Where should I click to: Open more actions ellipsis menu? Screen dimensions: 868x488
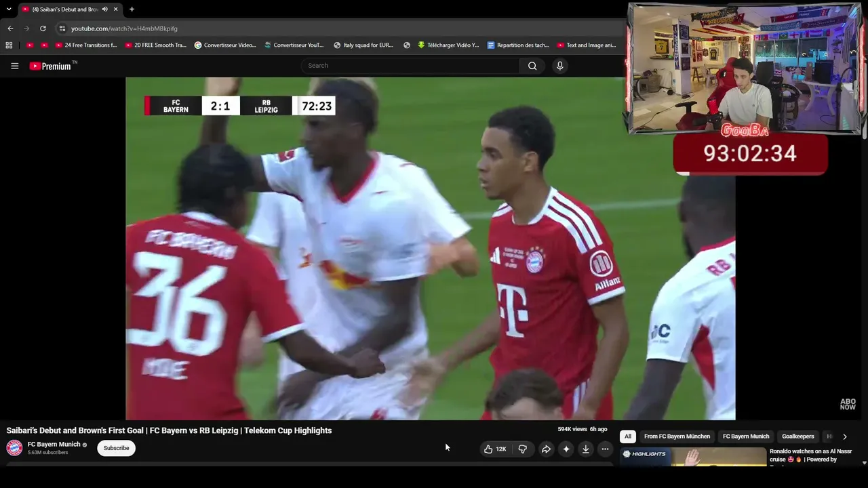(606, 449)
